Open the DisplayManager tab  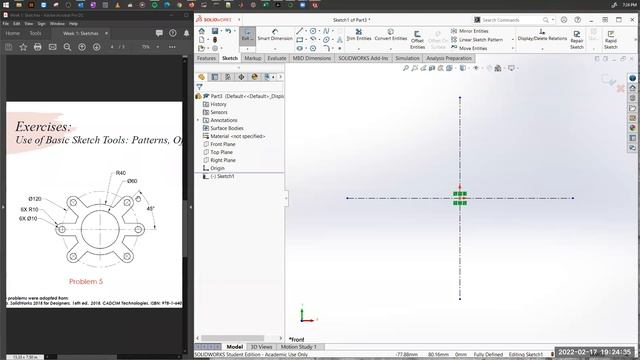[254, 77]
